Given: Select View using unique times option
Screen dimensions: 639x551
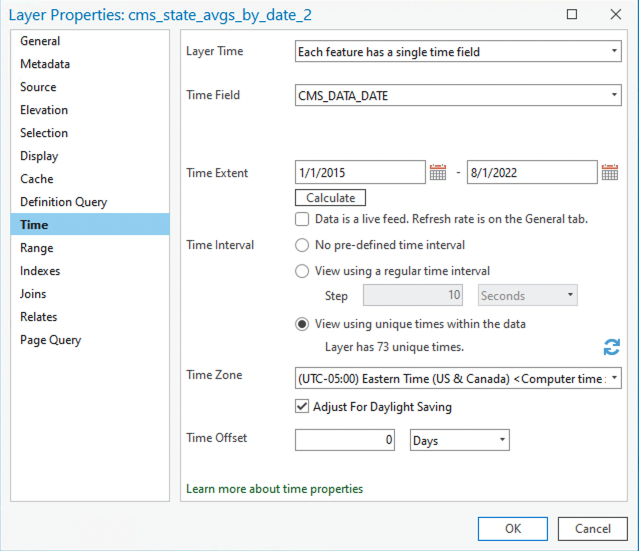Looking at the screenshot, I should [x=302, y=324].
